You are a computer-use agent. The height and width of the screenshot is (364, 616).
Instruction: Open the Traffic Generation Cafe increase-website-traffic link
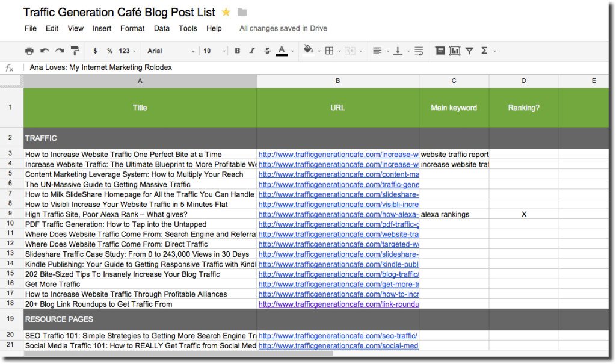point(338,154)
